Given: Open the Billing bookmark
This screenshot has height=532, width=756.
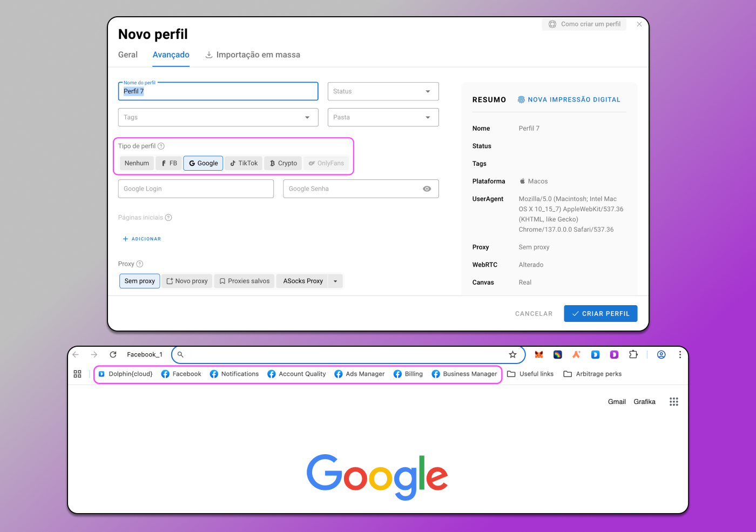Looking at the screenshot, I should coord(408,374).
